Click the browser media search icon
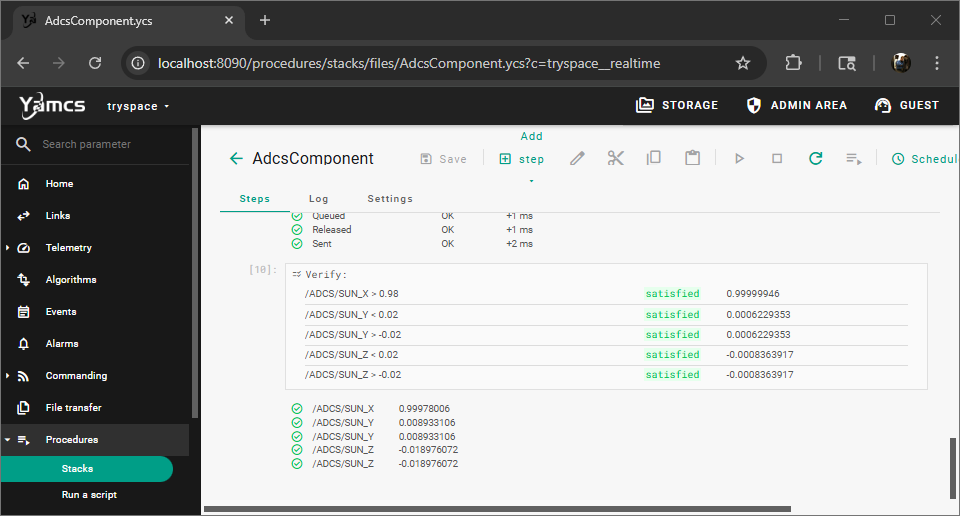The height and width of the screenshot is (516, 960). pos(847,63)
